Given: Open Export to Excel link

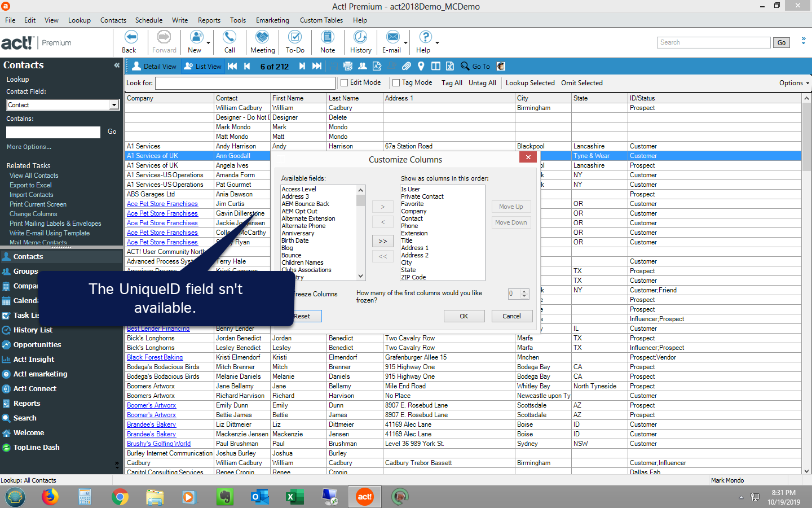Looking at the screenshot, I should coord(30,185).
